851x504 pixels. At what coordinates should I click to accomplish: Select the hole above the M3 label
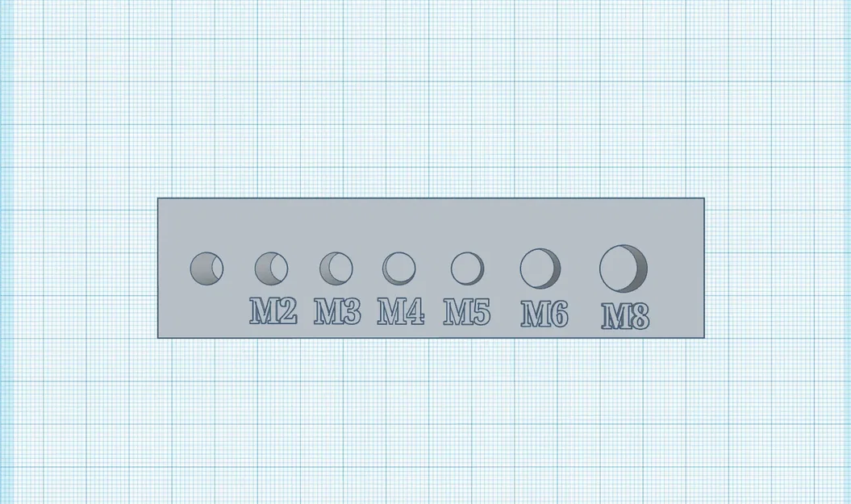click(336, 269)
